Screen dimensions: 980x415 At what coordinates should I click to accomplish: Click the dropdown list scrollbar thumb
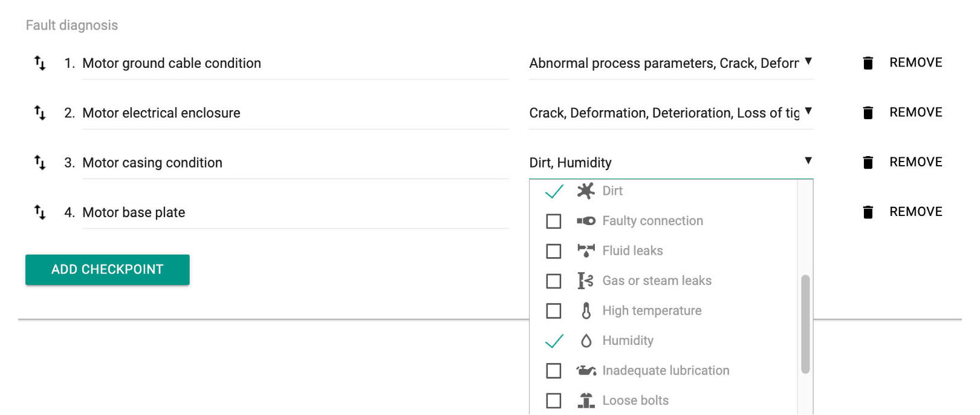coord(805,324)
